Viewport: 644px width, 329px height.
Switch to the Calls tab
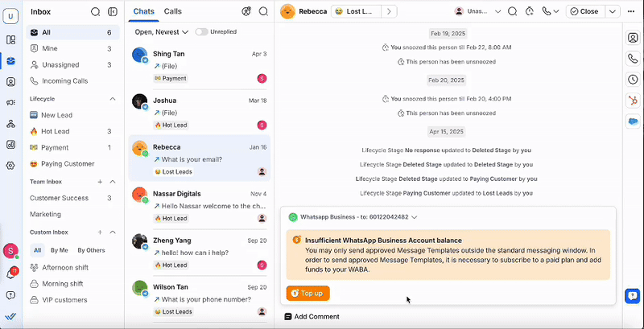click(x=172, y=11)
